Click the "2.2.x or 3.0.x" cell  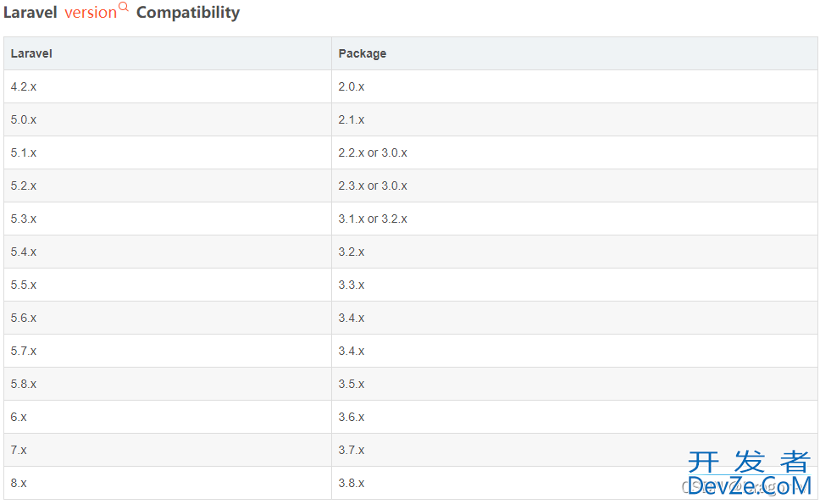pos(373,152)
